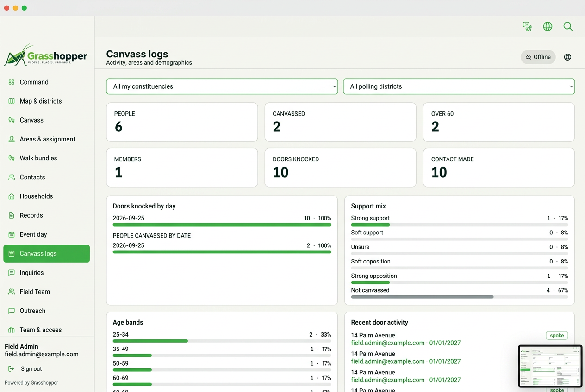Select Canvass logs in the sidebar
585x392 pixels.
tap(46, 253)
